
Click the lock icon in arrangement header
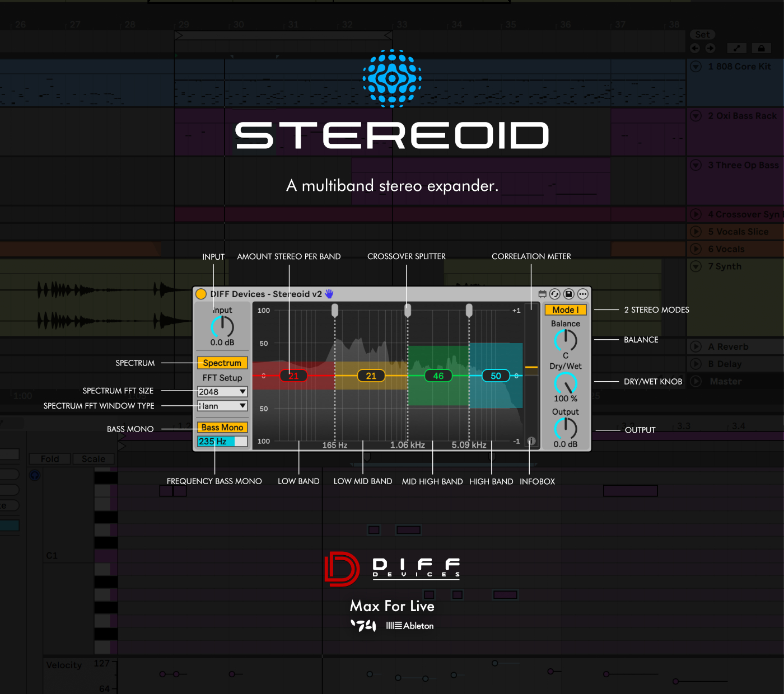pyautogui.click(x=761, y=48)
